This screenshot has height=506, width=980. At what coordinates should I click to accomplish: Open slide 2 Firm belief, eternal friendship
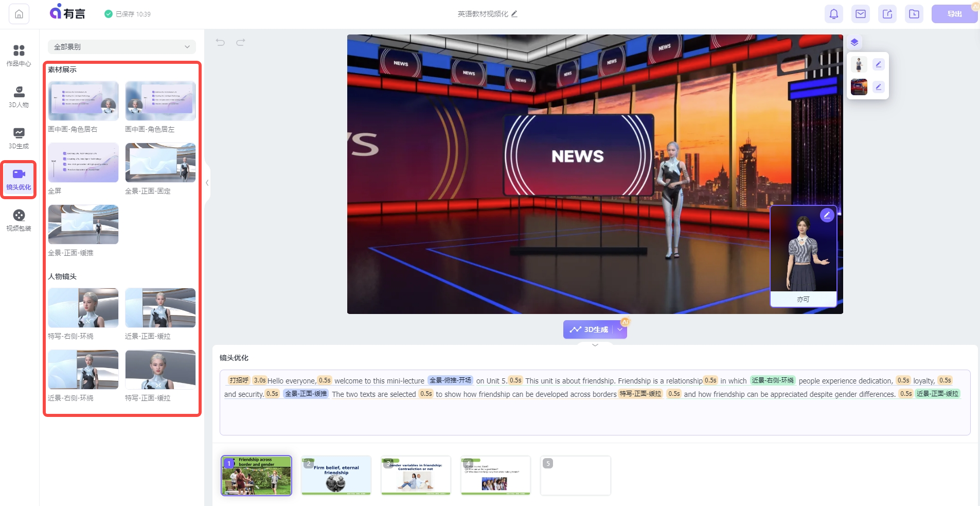[336, 476]
